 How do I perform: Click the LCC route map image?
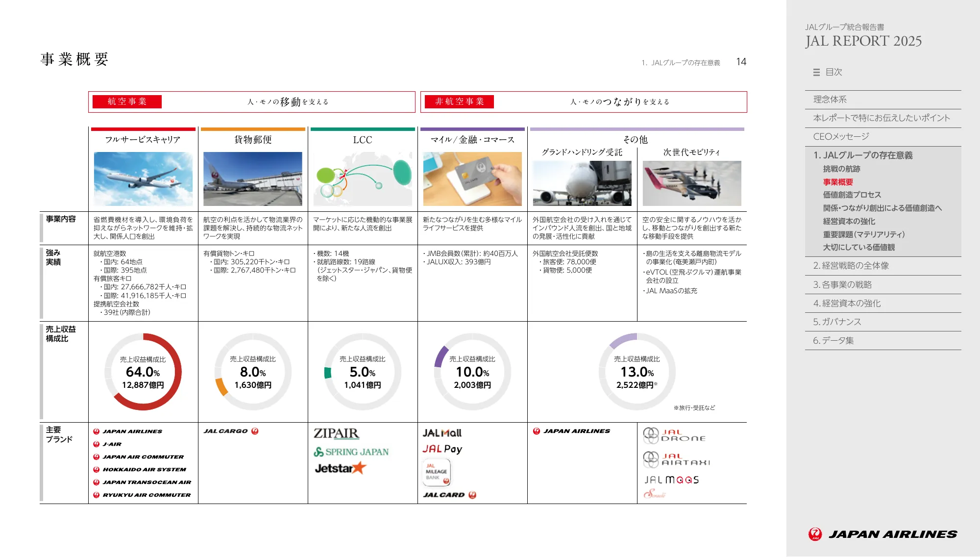[363, 178]
